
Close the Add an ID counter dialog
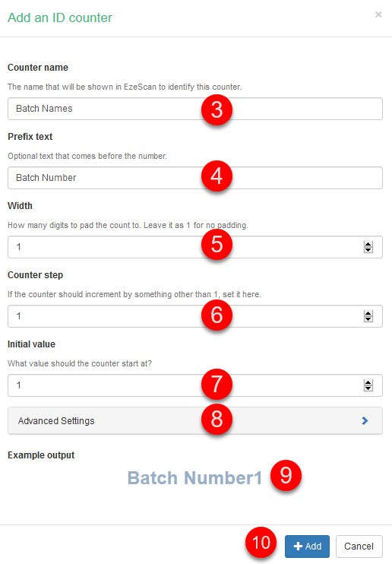378,14
